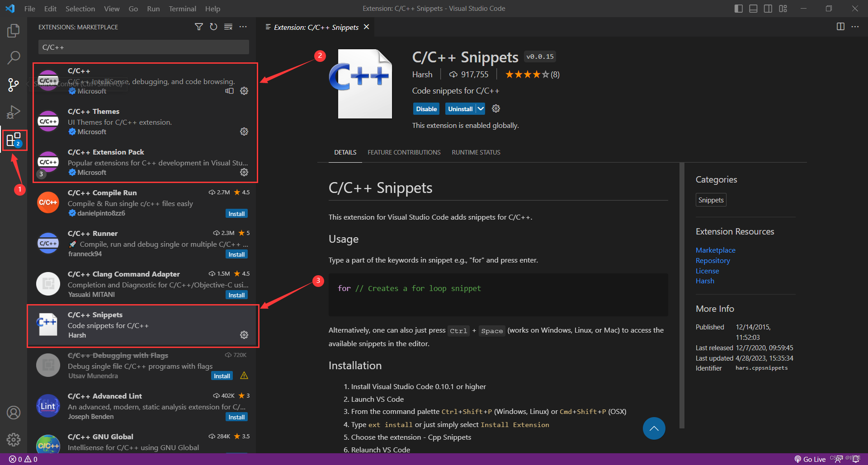Start Go Live from the status bar
868x465 pixels.
click(x=810, y=459)
